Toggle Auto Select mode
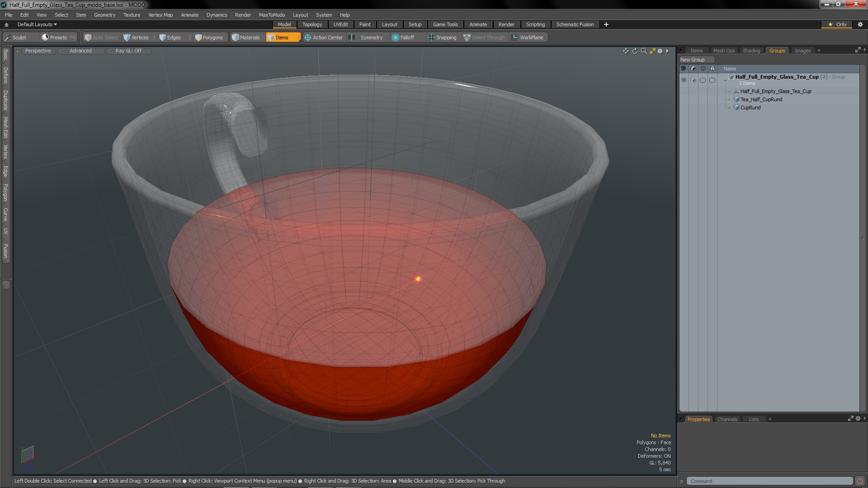The width and height of the screenshot is (868, 488). tap(101, 38)
